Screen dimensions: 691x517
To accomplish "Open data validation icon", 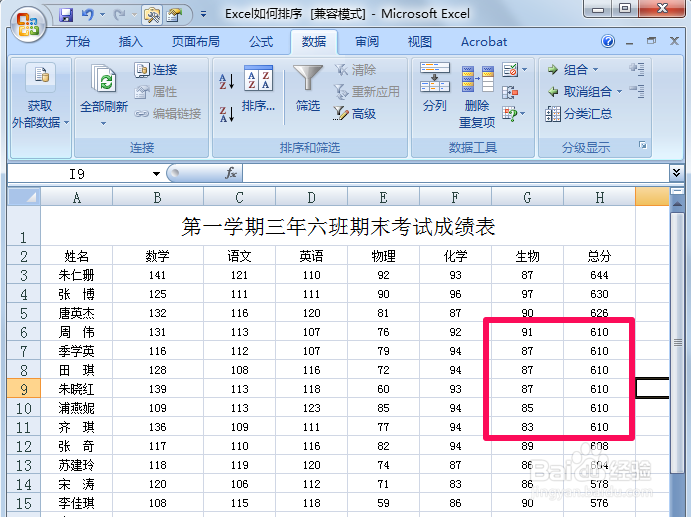I will (510, 70).
